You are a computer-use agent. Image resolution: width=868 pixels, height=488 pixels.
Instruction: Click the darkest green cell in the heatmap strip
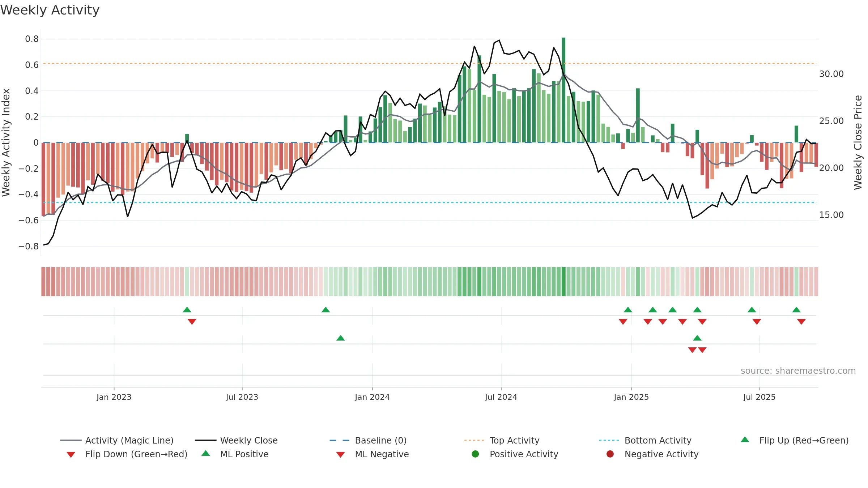coord(563,282)
